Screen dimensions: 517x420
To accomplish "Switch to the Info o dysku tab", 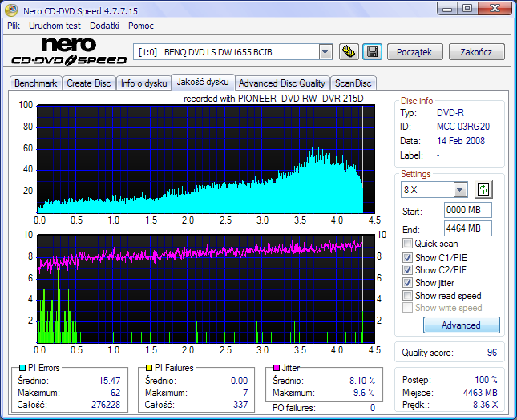I will [x=143, y=83].
